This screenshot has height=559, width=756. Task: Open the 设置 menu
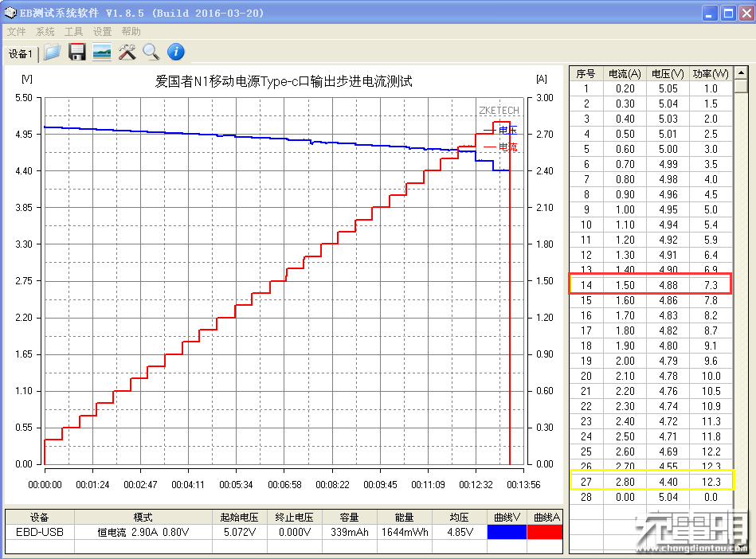pos(102,32)
